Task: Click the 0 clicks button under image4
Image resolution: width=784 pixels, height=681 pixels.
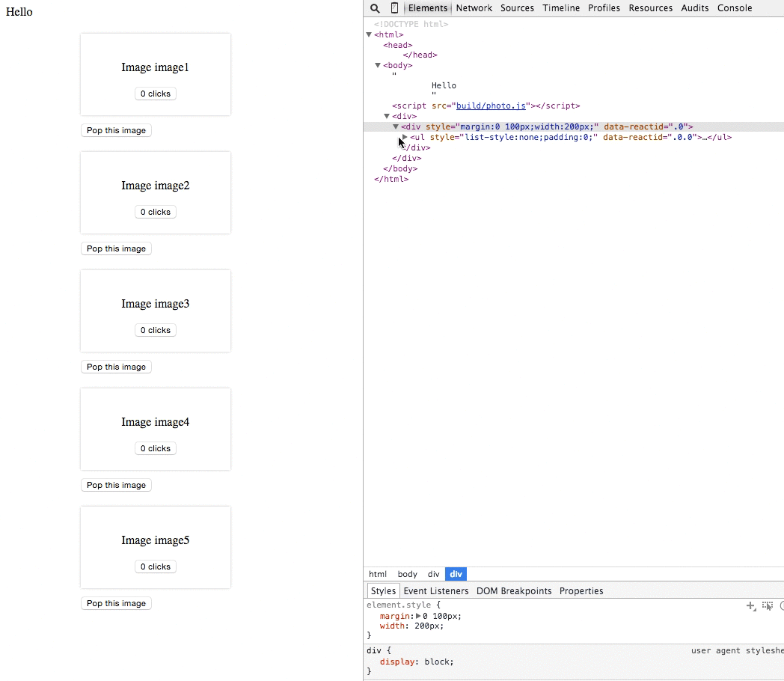Action: coord(156,448)
